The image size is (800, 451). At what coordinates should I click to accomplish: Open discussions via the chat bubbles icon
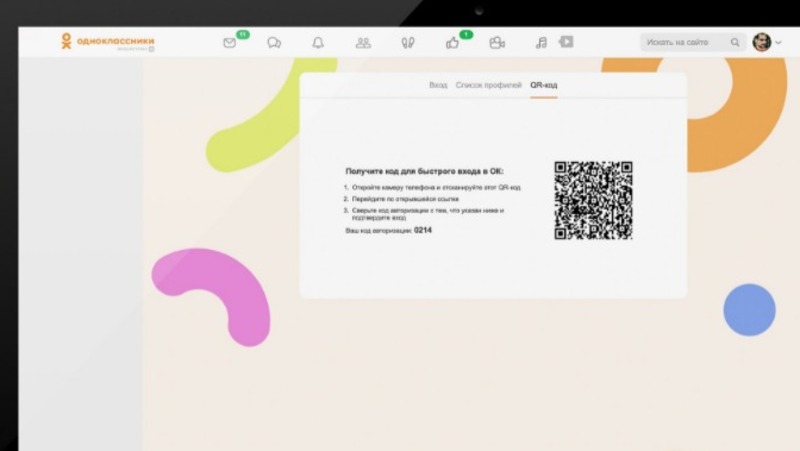[274, 43]
